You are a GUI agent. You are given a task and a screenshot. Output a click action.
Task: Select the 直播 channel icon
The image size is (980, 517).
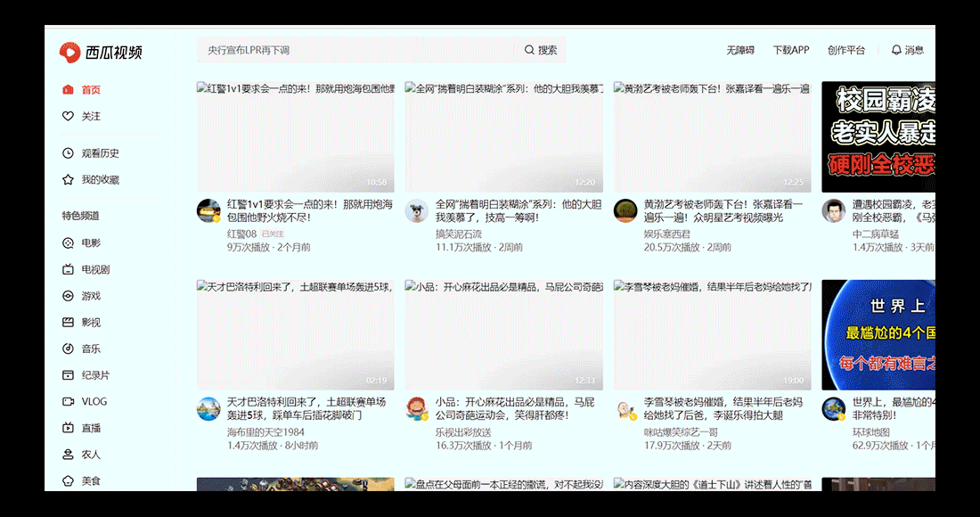point(68,428)
